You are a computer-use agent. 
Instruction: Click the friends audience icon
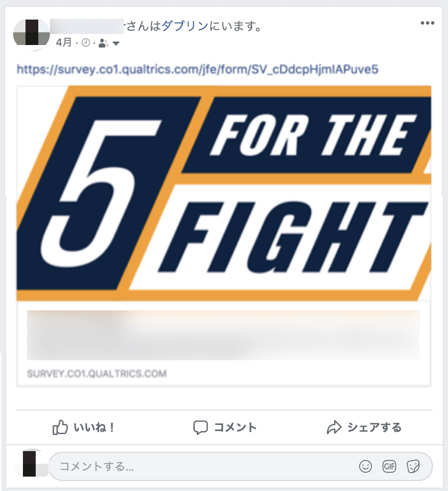[103, 43]
